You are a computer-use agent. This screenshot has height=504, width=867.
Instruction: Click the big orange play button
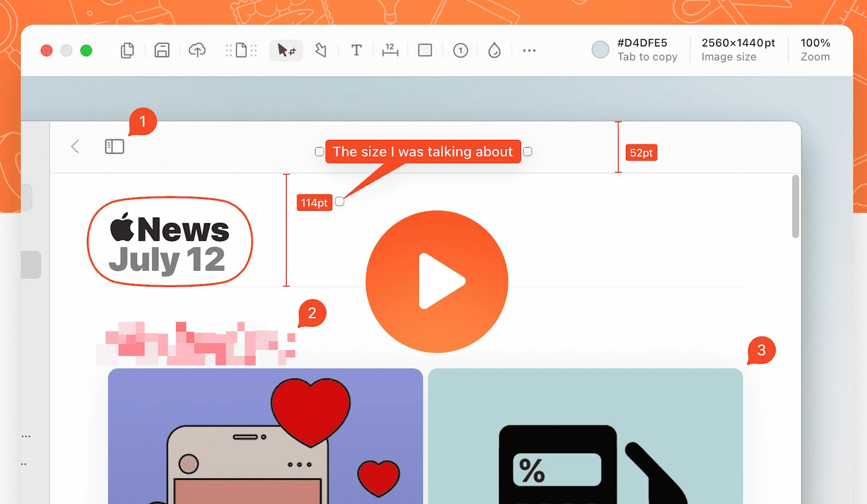point(437,282)
